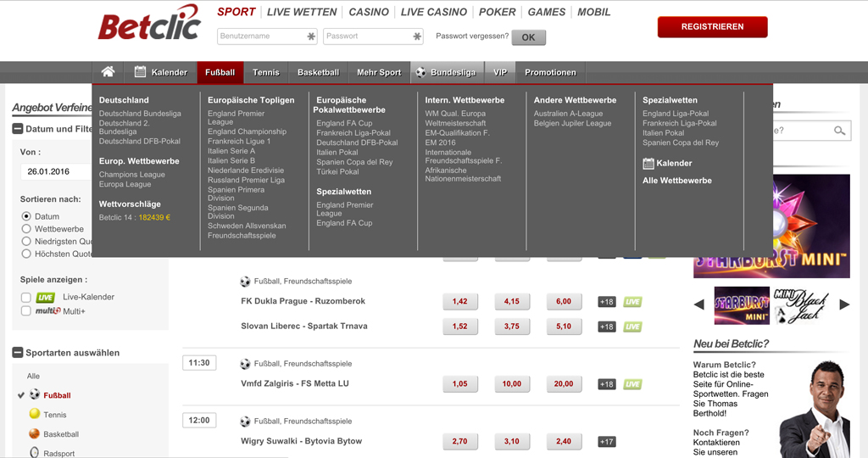Click odds 2,40 for Bytovia Bytow
Viewport: 868px width, 458px height.
[x=564, y=441]
